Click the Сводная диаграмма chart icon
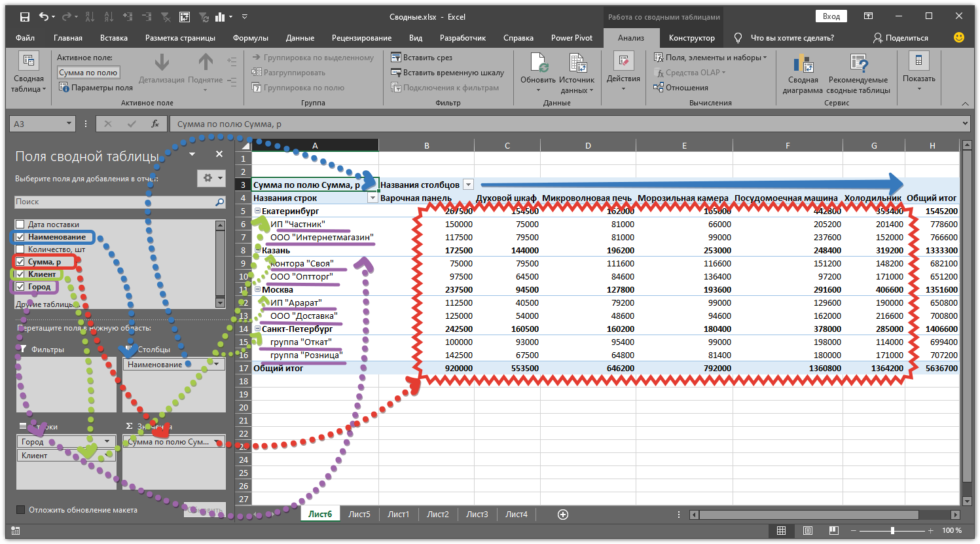The image size is (980, 544). [802, 65]
